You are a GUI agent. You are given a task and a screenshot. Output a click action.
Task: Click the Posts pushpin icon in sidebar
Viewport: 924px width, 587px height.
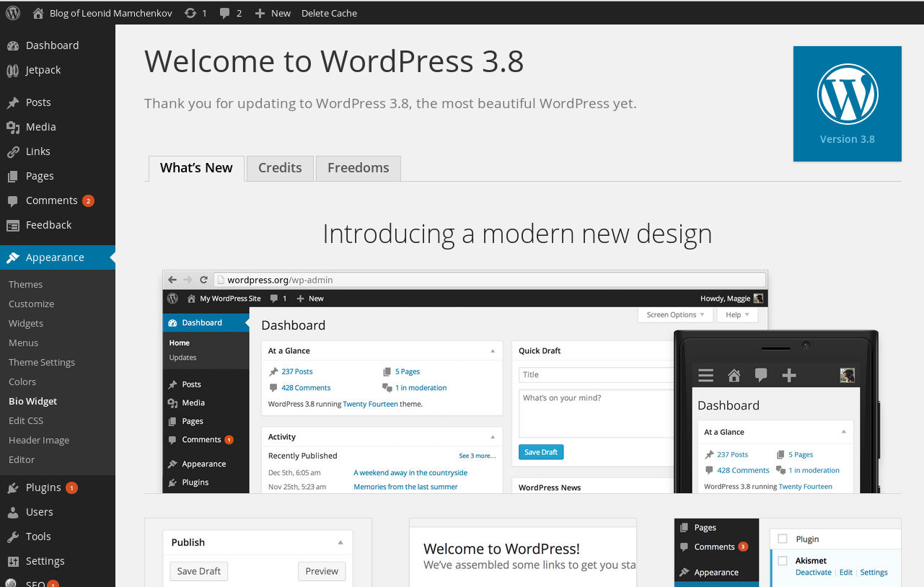[x=13, y=102]
